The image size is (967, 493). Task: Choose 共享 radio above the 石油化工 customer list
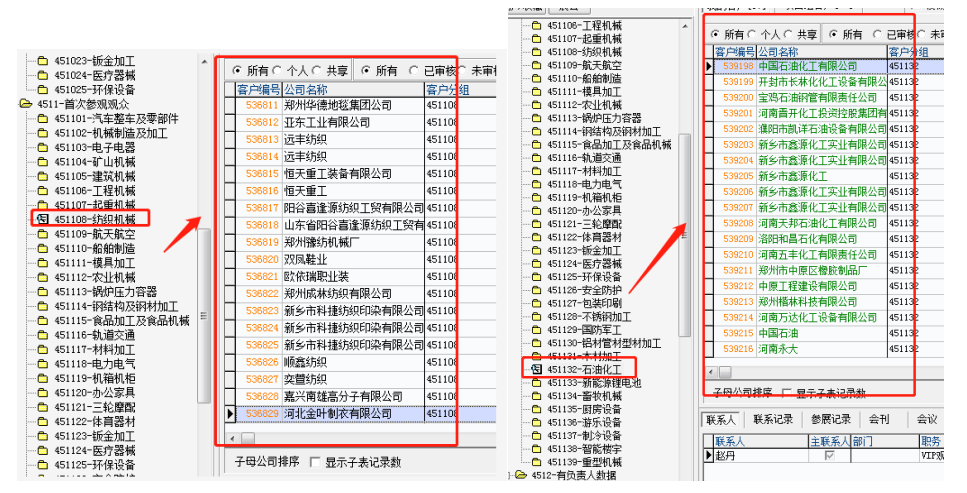788,35
